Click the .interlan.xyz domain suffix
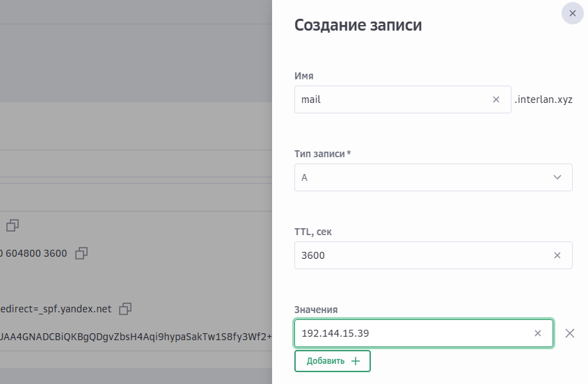This screenshot has width=588, height=384. 543,99
